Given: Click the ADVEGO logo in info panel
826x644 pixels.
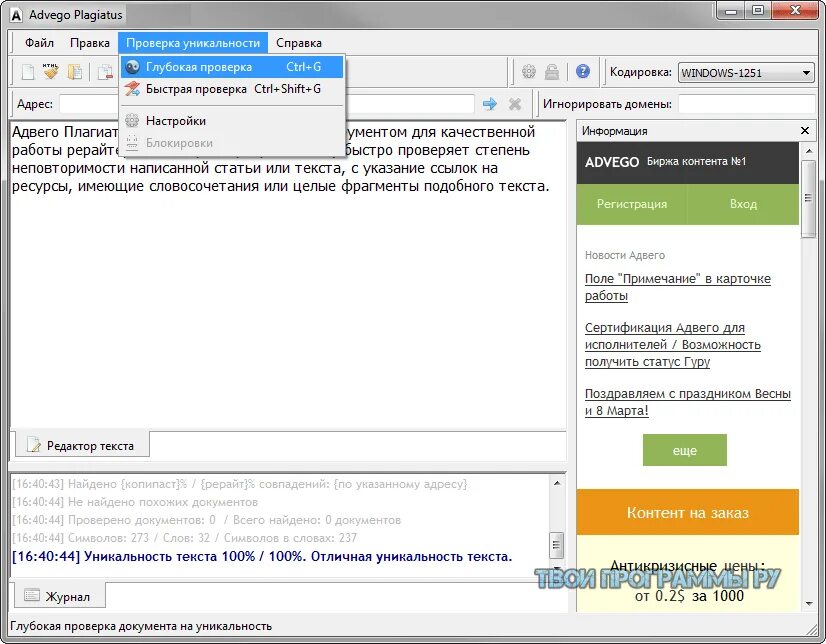Looking at the screenshot, I should (x=612, y=162).
